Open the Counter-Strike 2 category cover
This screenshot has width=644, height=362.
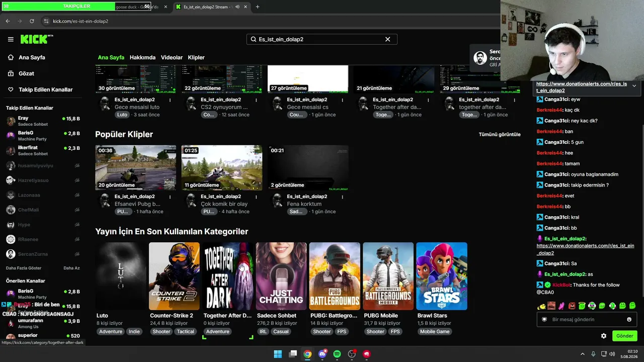pos(174,276)
